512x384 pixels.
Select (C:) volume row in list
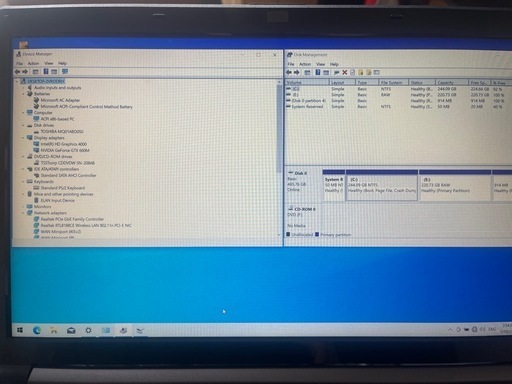[x=397, y=89]
